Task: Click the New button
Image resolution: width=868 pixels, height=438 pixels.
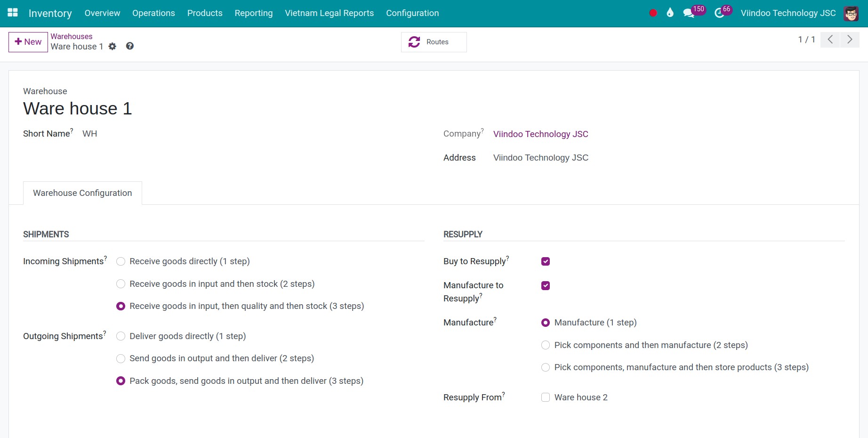Action: pyautogui.click(x=28, y=42)
